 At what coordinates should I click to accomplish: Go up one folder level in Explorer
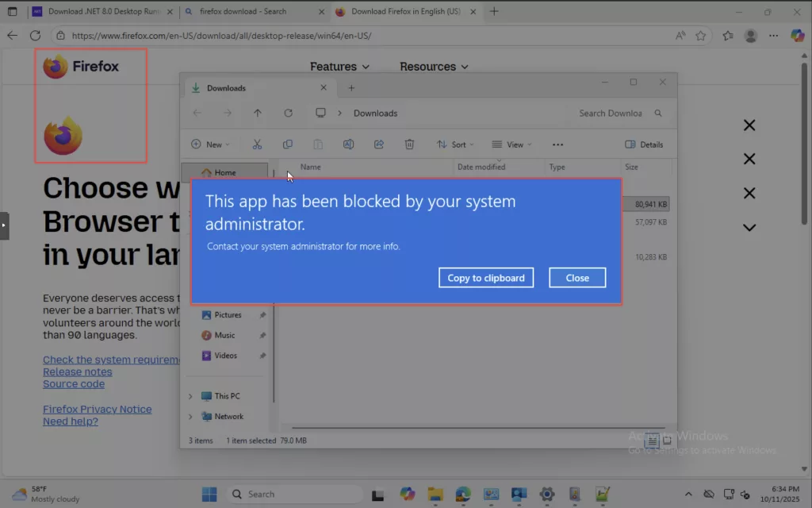tap(258, 114)
